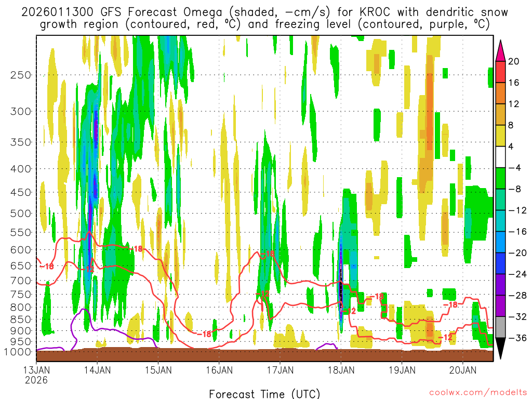Select the 16JAN date label
The width and height of the screenshot is (532, 399).
click(219, 370)
